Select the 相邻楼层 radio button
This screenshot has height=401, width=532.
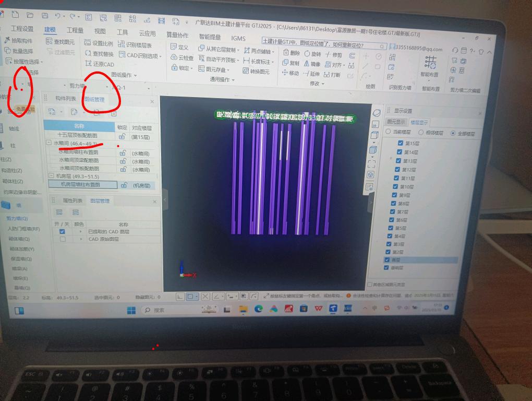(421, 132)
